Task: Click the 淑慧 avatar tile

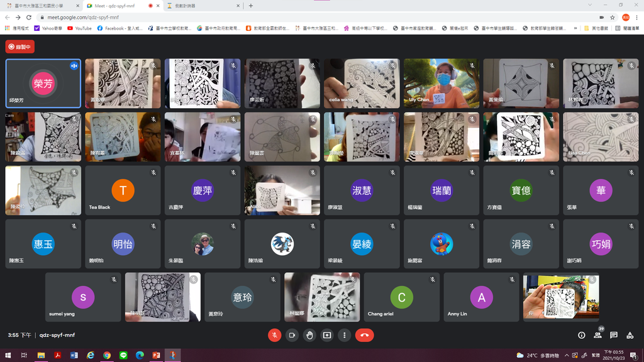Action: [x=362, y=190]
